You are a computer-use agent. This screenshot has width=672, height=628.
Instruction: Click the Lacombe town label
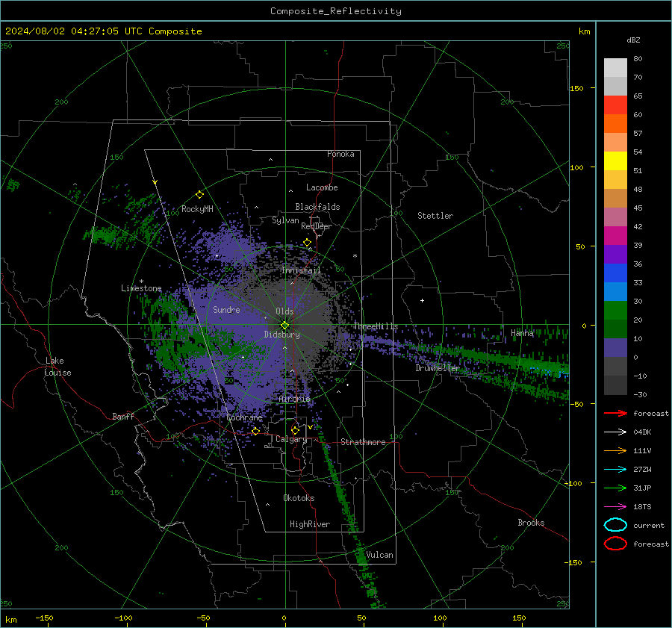click(x=322, y=187)
